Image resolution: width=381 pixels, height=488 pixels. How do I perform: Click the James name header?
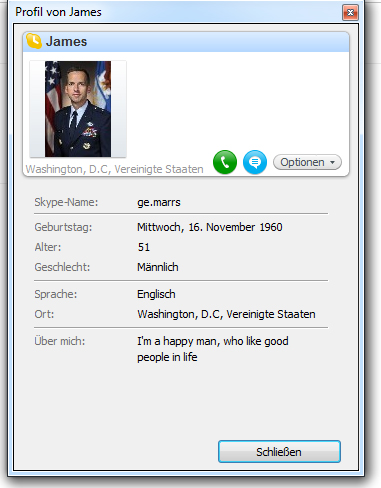click(x=66, y=42)
